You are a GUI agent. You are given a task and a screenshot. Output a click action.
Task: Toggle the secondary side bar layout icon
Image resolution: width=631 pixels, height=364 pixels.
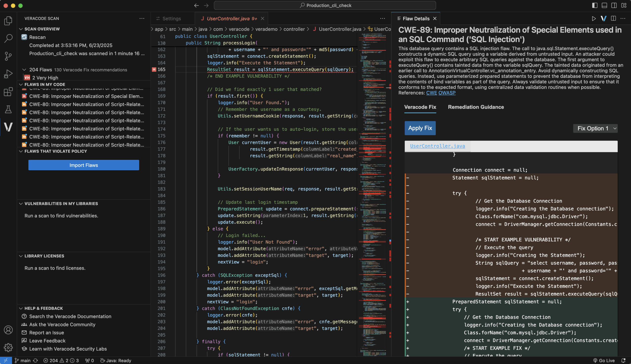click(x=614, y=5)
